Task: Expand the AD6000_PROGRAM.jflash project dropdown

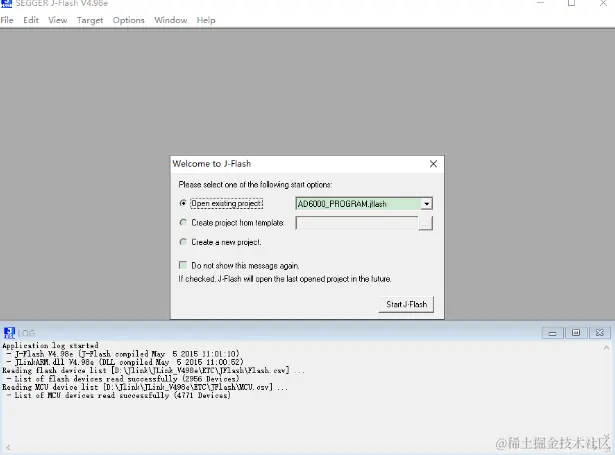Action: pyautogui.click(x=426, y=204)
